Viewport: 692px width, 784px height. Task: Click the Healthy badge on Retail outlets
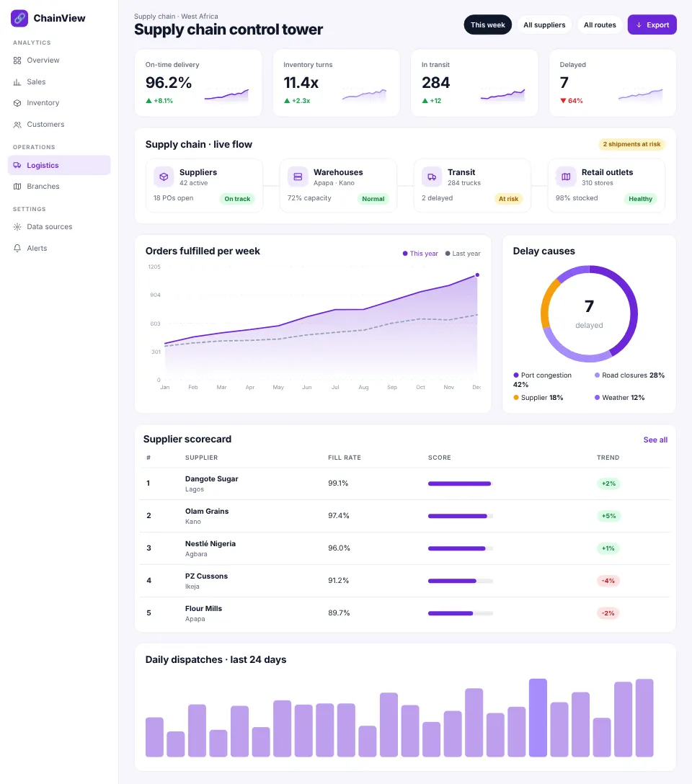point(640,199)
